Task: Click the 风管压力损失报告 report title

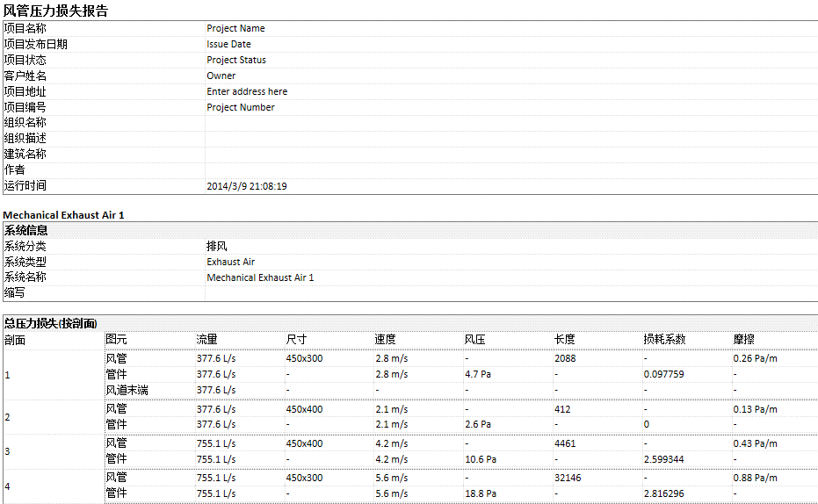Action: click(56, 11)
